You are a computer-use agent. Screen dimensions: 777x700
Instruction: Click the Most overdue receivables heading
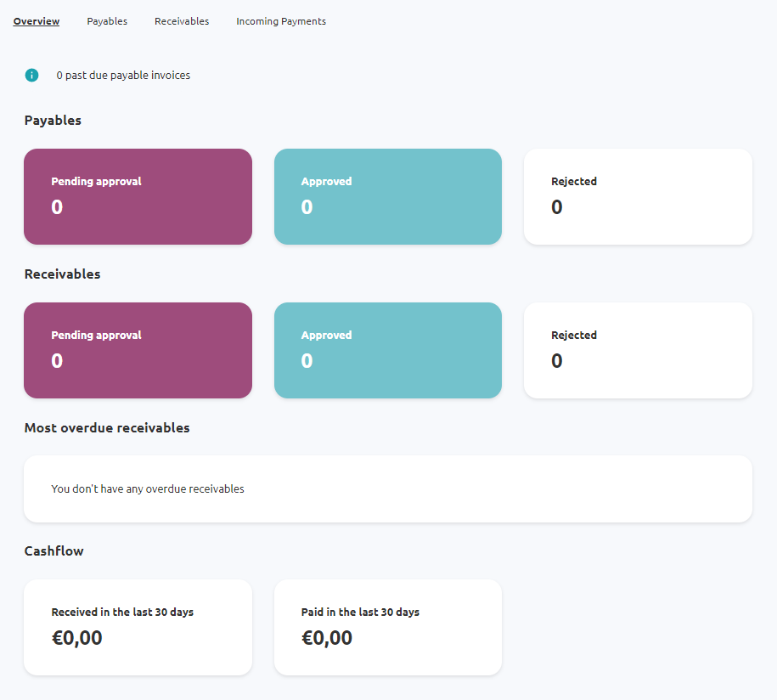107,428
